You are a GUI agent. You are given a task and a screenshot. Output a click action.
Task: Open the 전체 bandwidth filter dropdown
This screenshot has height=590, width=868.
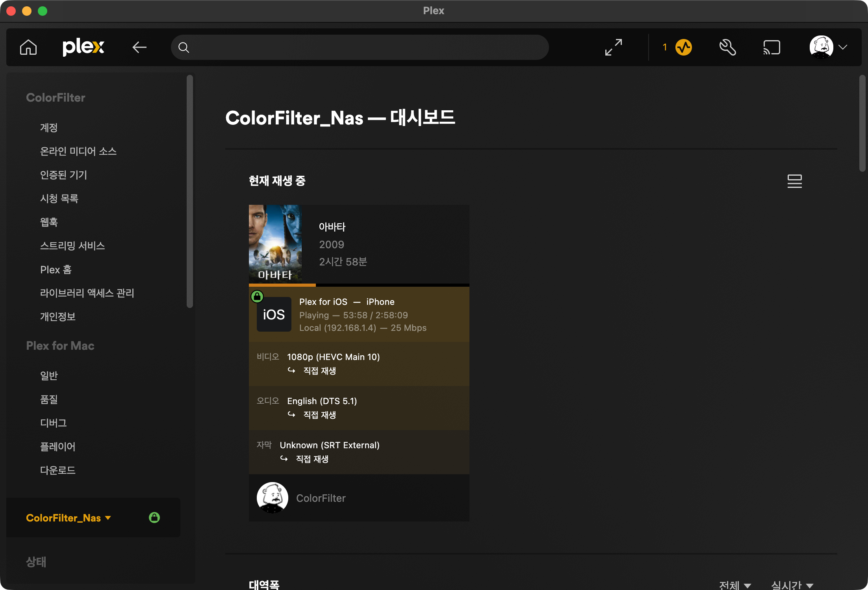(735, 585)
